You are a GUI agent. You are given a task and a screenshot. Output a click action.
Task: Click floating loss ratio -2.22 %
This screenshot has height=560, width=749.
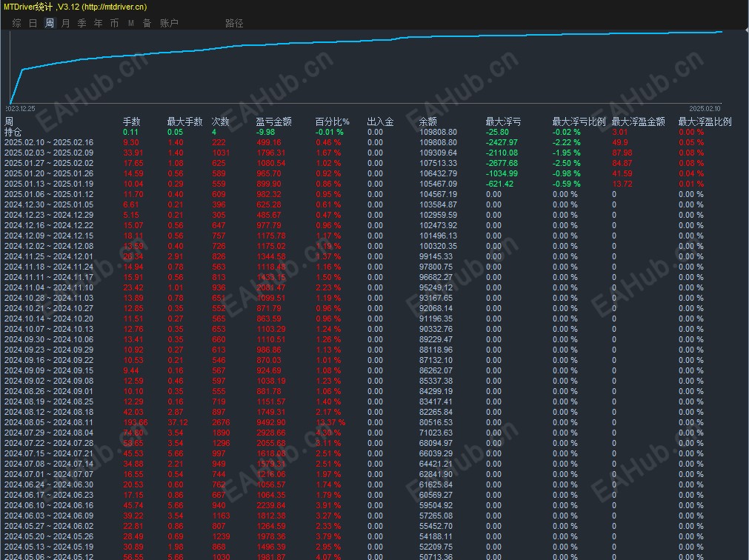[x=567, y=142]
